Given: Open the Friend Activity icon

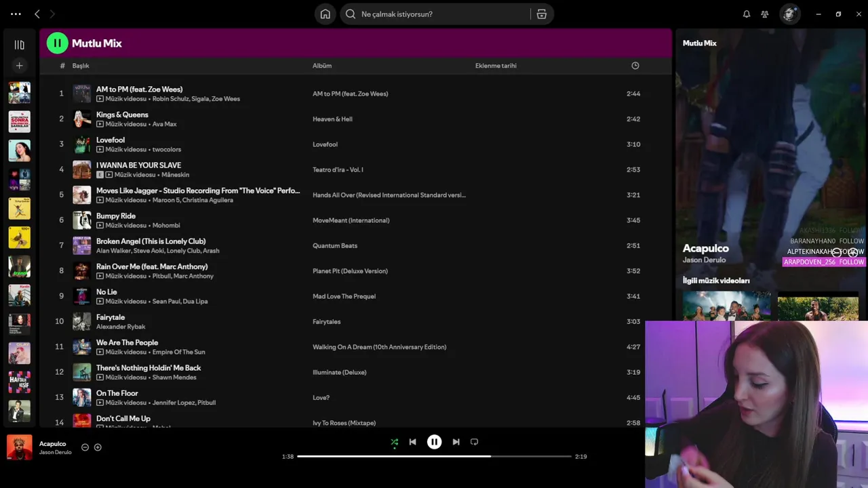Looking at the screenshot, I should click(x=765, y=14).
